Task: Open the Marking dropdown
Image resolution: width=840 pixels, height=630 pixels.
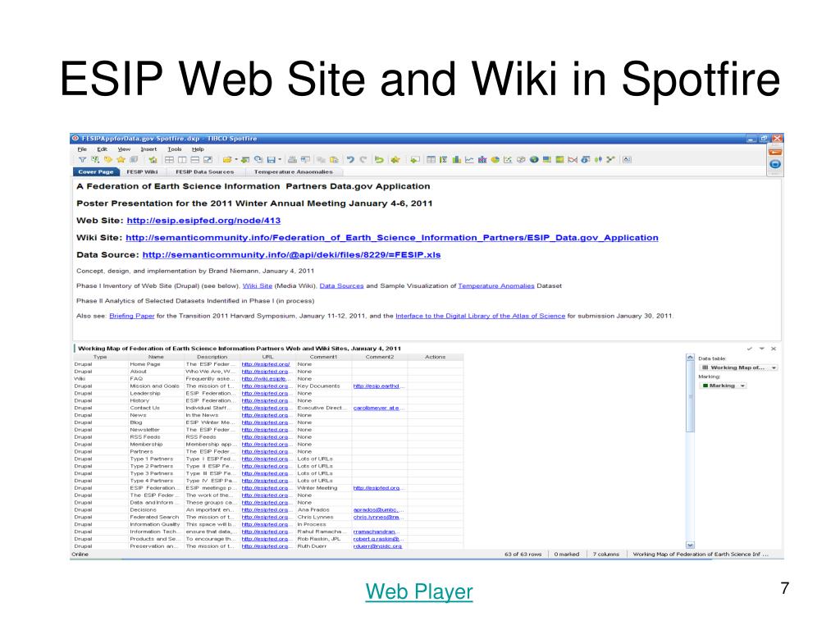Action: pos(724,386)
